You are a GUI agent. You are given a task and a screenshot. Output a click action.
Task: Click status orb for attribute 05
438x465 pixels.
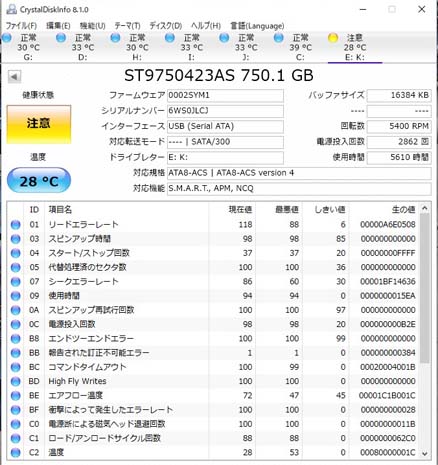[15, 267]
